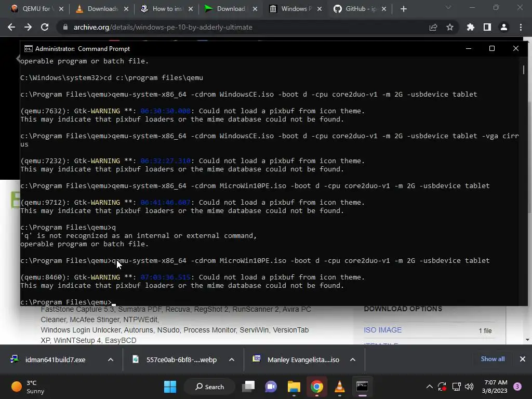532x399 pixels.
Task: Close the How to install tab
Action: pyautogui.click(x=191, y=9)
